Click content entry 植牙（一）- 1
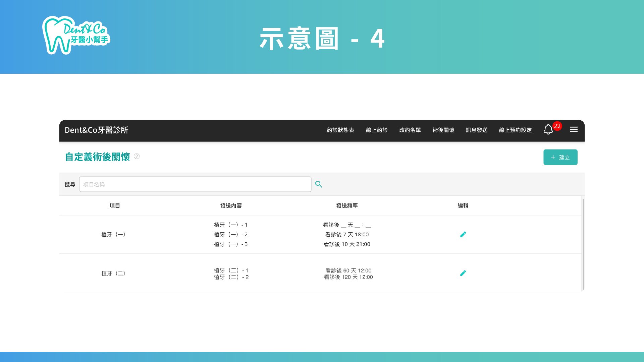 point(231,225)
